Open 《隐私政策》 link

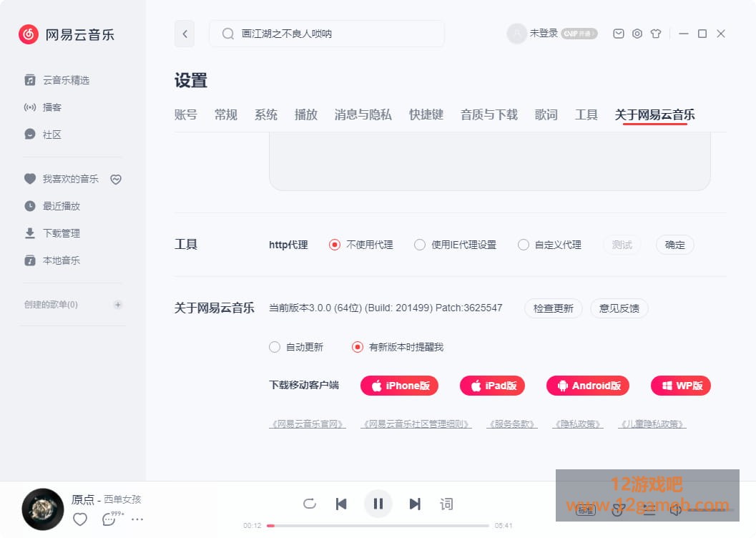point(578,424)
